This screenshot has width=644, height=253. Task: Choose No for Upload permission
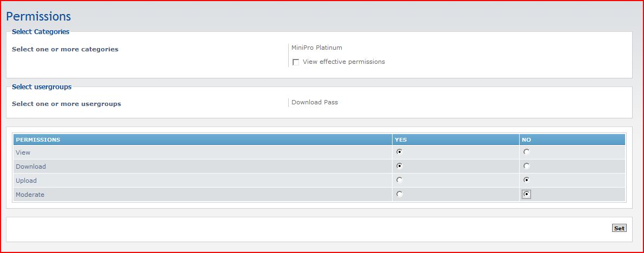[526, 180]
